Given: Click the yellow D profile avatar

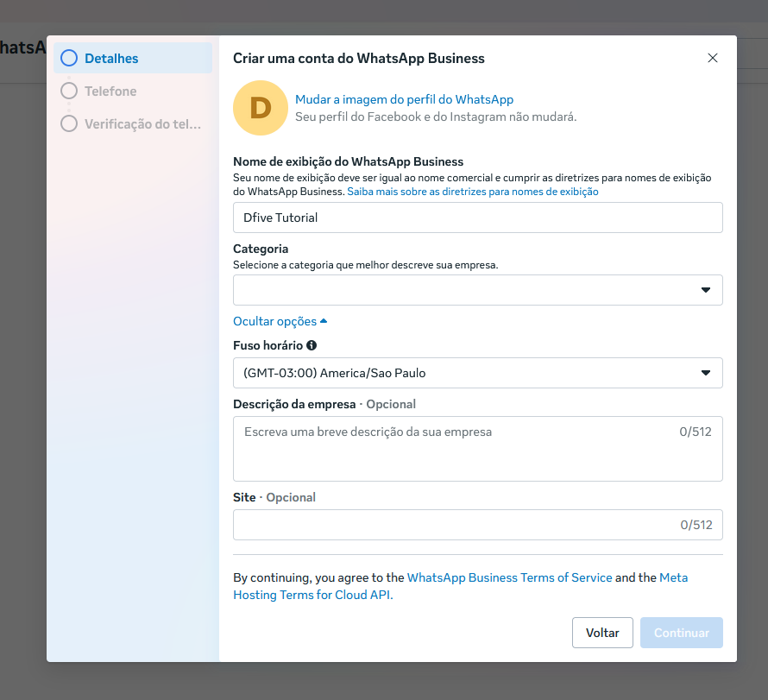Looking at the screenshot, I should coord(261,108).
